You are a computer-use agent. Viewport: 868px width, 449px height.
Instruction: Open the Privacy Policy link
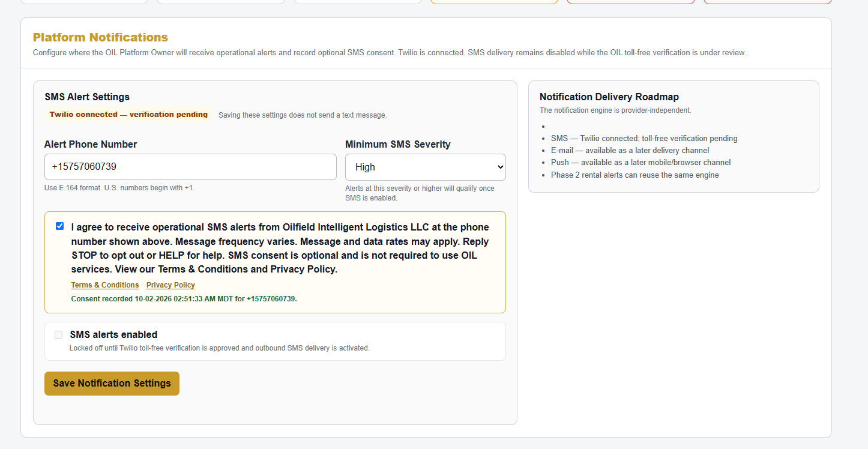(170, 285)
